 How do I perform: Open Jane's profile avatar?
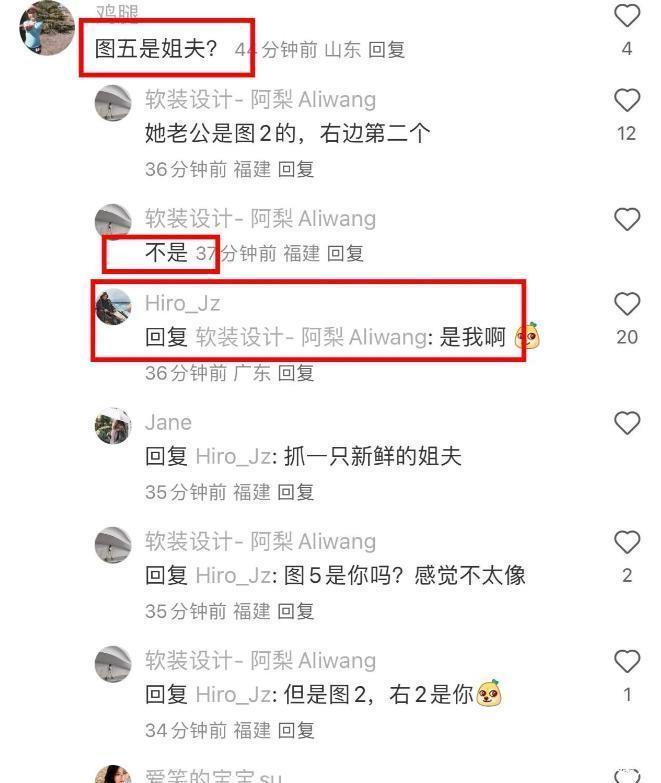tap(113, 425)
